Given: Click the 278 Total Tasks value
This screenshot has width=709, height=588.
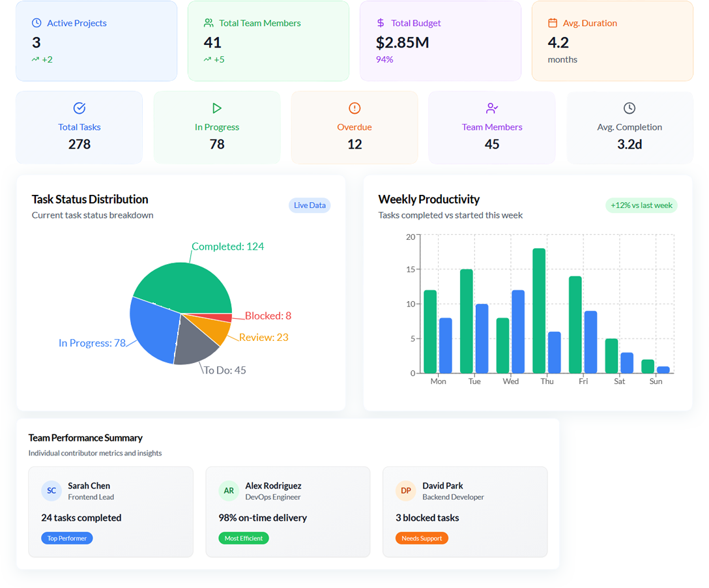Looking at the screenshot, I should 79,144.
